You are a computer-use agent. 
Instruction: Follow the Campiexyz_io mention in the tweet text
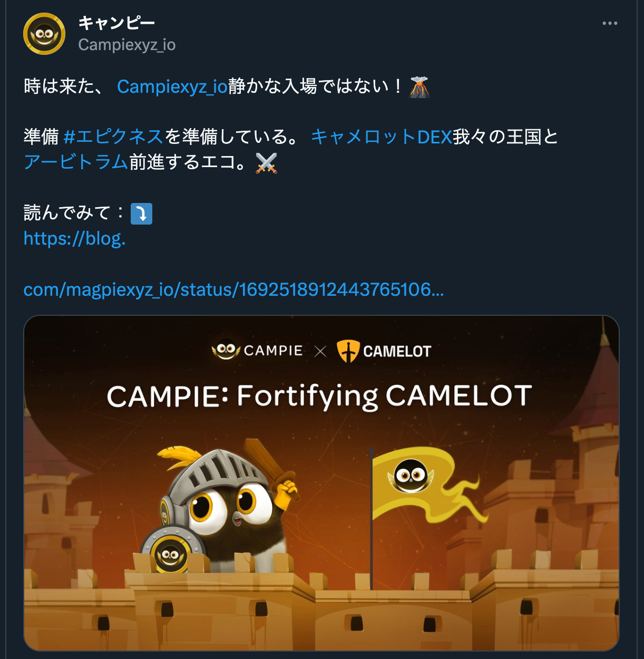[x=172, y=86]
